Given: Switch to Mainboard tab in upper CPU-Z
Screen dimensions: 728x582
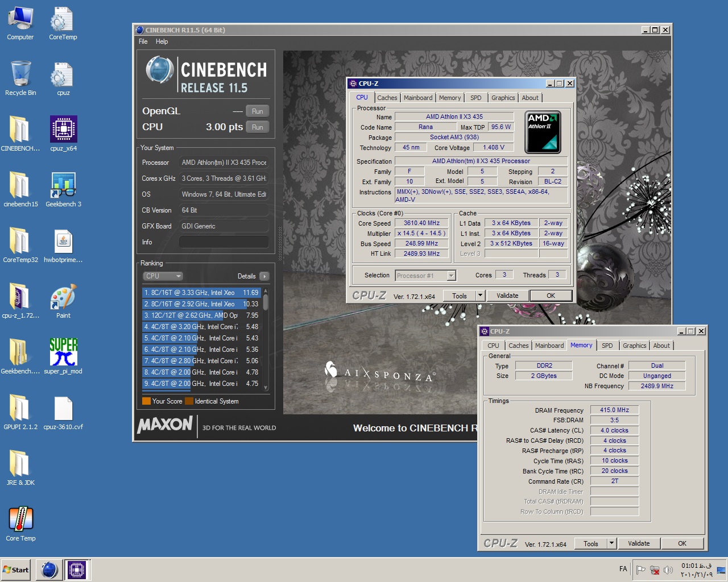Looking at the screenshot, I should 418,98.
